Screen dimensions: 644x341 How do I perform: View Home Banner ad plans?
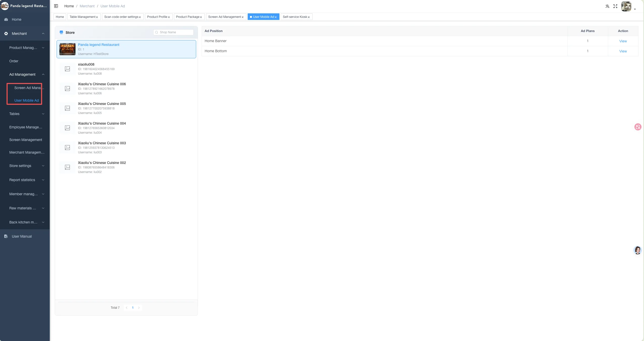point(623,41)
